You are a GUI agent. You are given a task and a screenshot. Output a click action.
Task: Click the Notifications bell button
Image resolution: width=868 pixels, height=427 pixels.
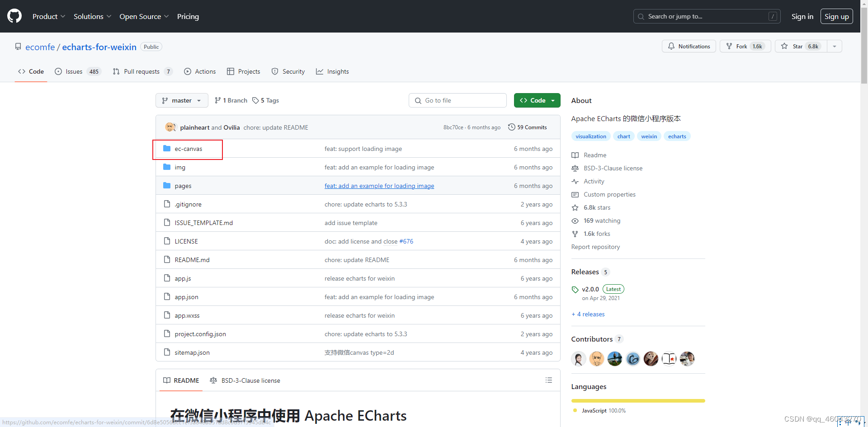pyautogui.click(x=689, y=46)
